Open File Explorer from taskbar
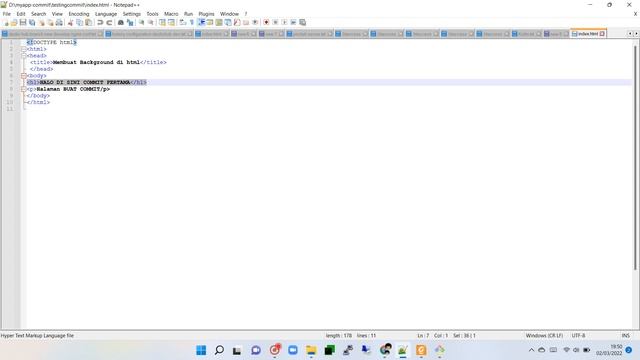640x360 pixels. 311,350
